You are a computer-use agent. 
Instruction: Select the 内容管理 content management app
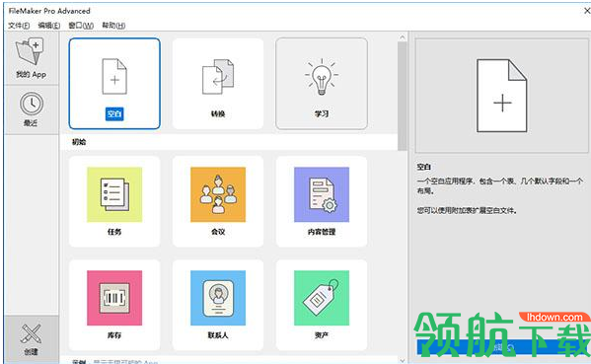322,201
